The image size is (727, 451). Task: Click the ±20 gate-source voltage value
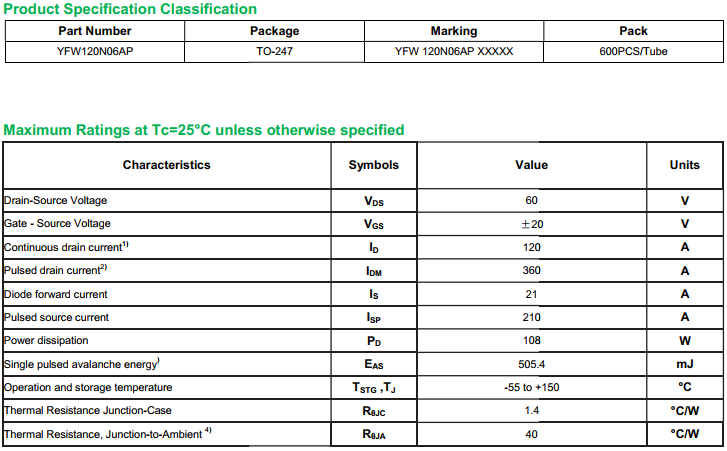point(531,224)
